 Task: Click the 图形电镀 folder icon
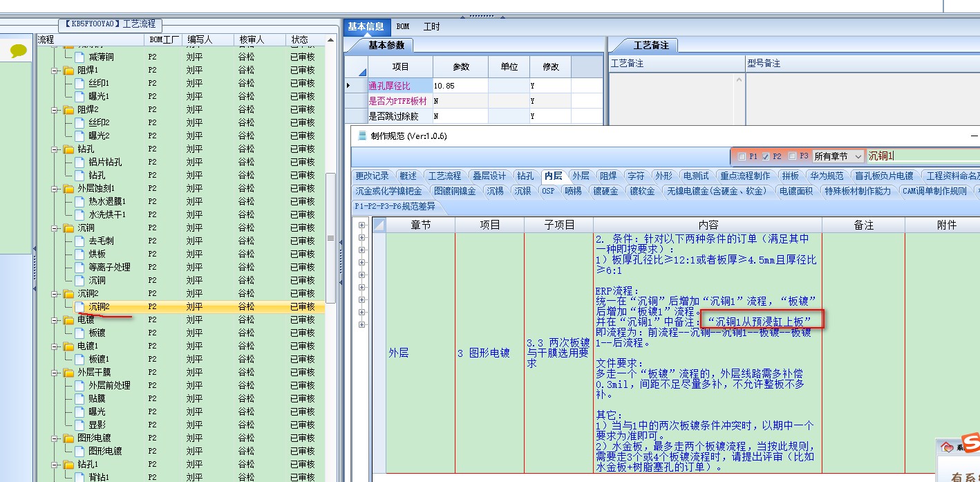[68, 438]
